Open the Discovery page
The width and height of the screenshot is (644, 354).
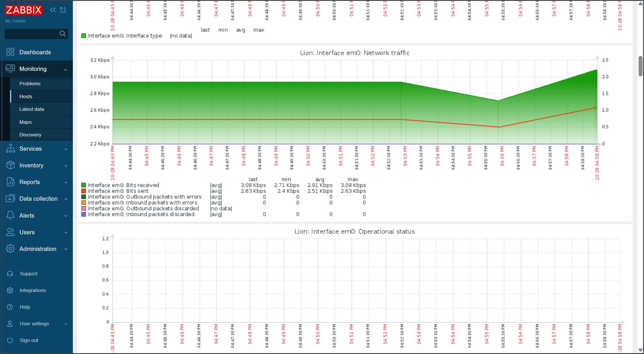click(30, 135)
